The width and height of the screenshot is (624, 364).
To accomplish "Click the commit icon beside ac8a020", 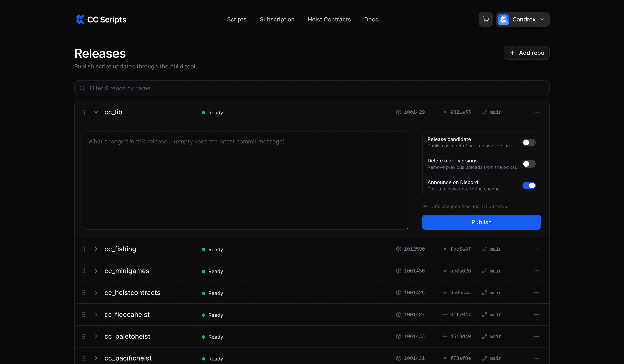I will 445,271.
